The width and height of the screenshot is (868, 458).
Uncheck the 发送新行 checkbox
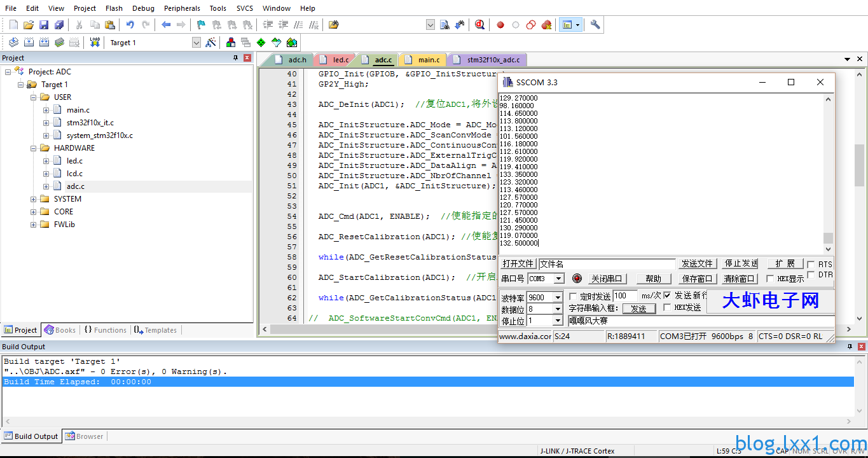tap(667, 295)
